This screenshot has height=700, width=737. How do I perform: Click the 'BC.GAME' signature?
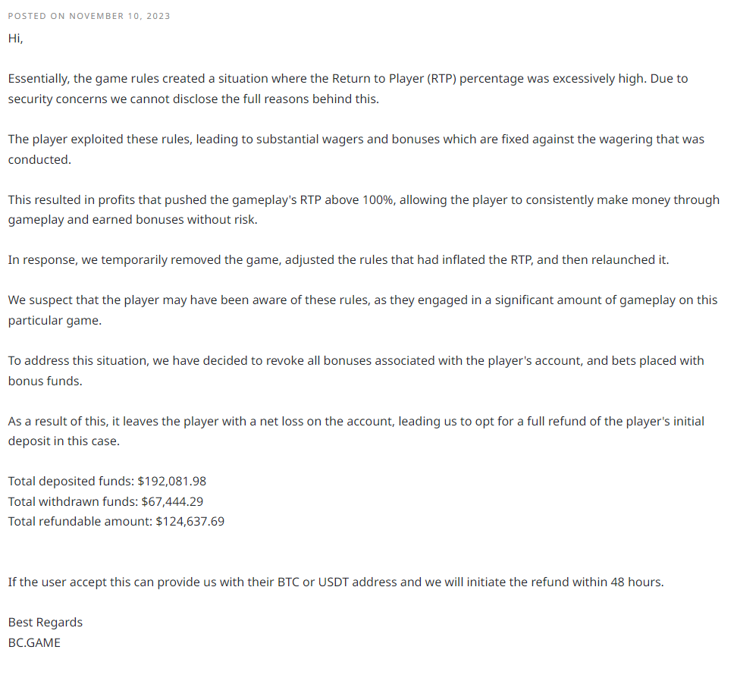point(34,642)
